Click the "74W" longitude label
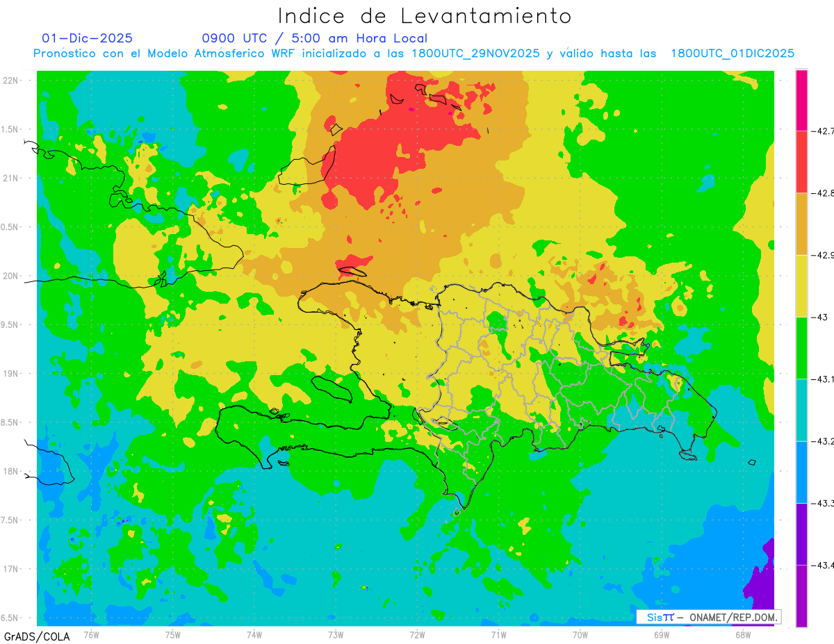Viewport: 834px width, 644px height. pos(254,634)
